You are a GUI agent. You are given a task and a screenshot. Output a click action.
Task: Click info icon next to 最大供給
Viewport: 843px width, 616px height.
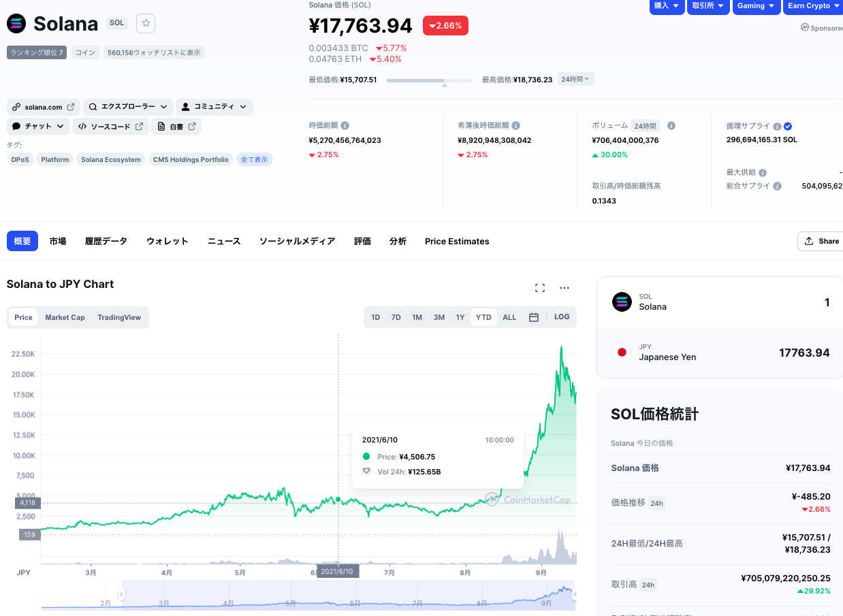pos(763,173)
